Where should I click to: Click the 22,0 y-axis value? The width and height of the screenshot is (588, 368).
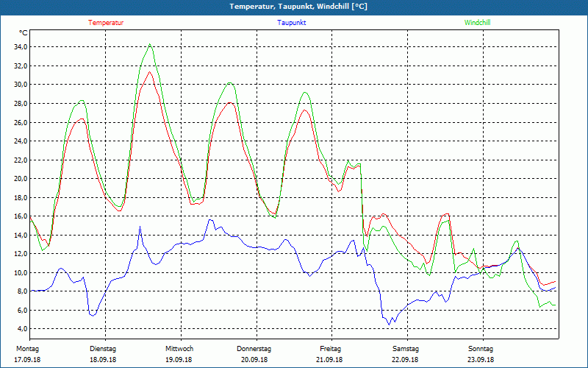(21, 160)
